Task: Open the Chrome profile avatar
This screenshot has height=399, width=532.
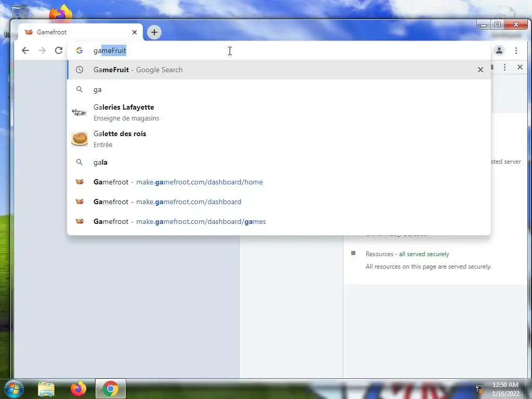Action: click(x=499, y=50)
